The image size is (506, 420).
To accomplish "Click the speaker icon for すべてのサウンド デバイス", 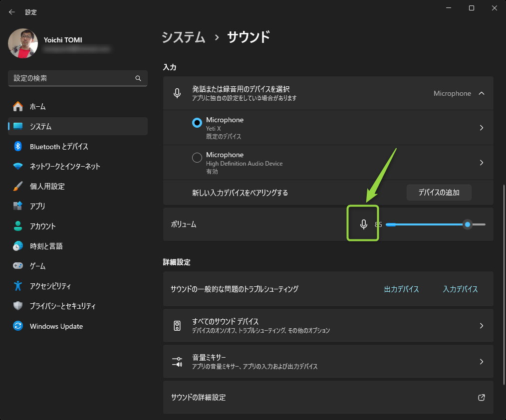I will pyautogui.click(x=177, y=326).
